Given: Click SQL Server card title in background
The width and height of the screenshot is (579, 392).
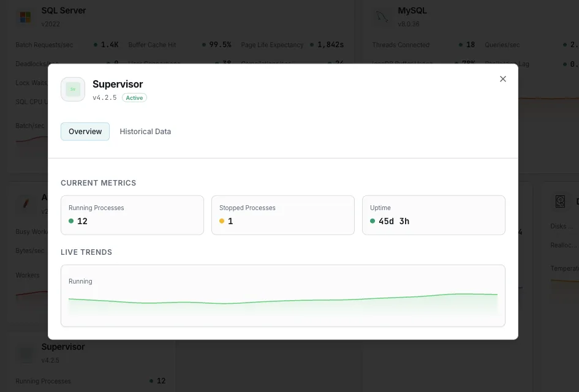Looking at the screenshot, I should pyautogui.click(x=64, y=10).
